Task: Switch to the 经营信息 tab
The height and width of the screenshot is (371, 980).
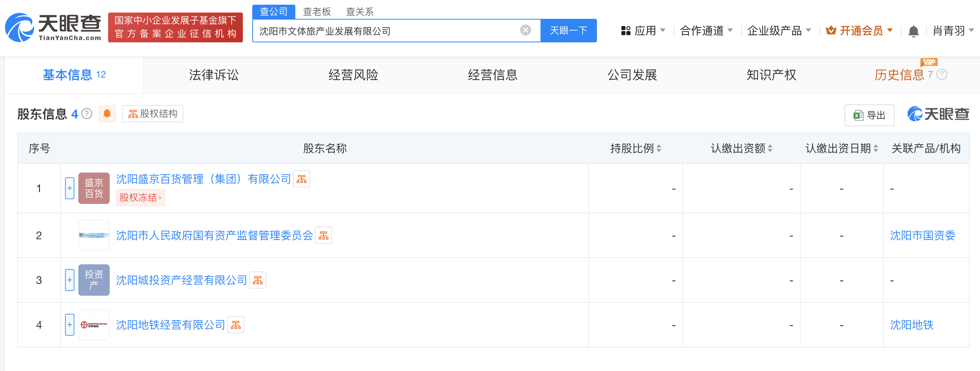Action: pos(493,75)
